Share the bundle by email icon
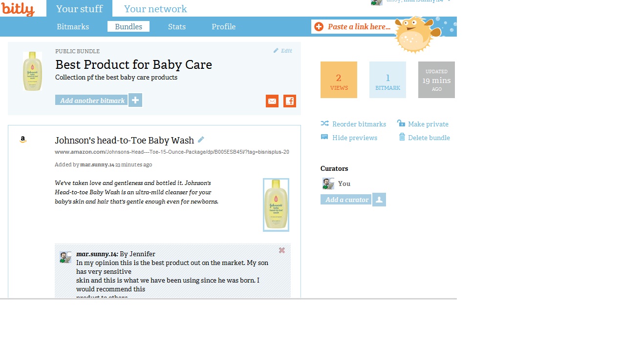644x346 pixels. [x=272, y=101]
